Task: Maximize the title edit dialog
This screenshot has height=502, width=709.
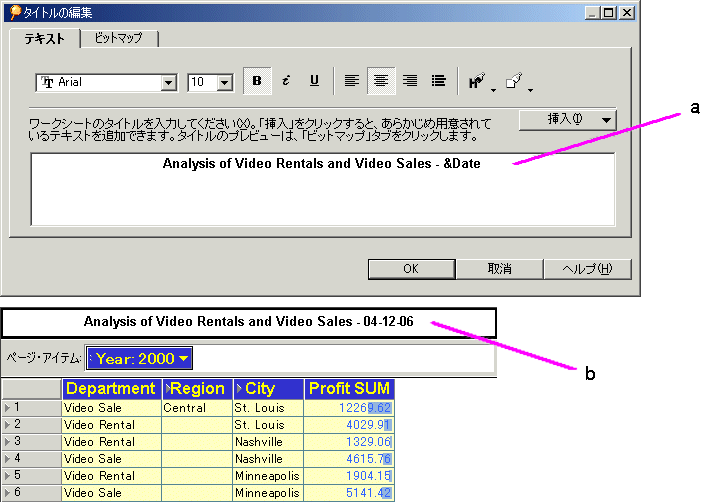Action: pyautogui.click(x=610, y=13)
